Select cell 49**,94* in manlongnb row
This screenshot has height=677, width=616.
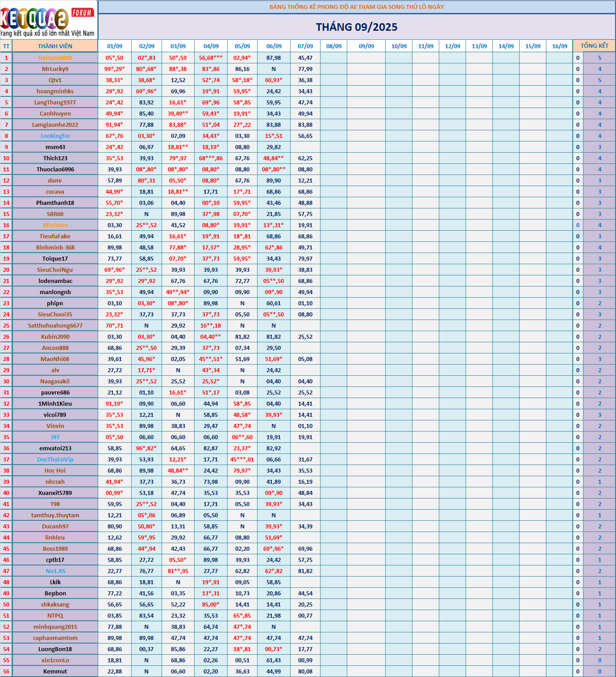pyautogui.click(x=178, y=292)
